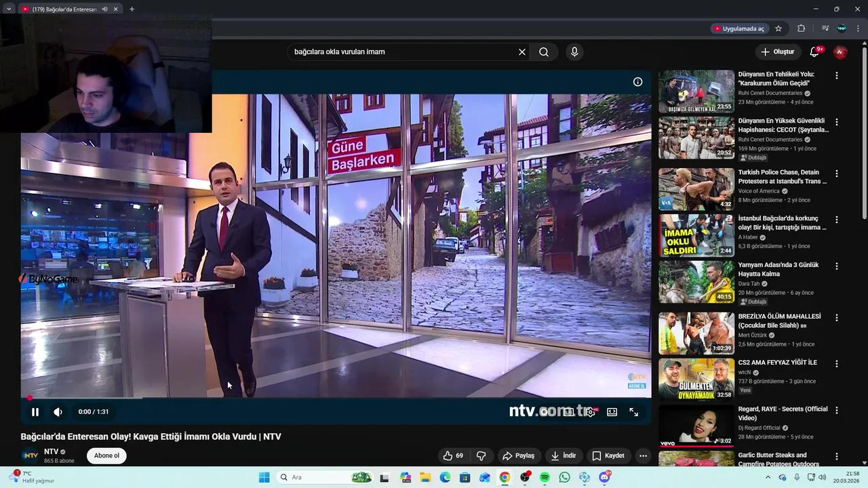Open options menu for Turkish Police Chase video
868x488 pixels.
coord(837,174)
